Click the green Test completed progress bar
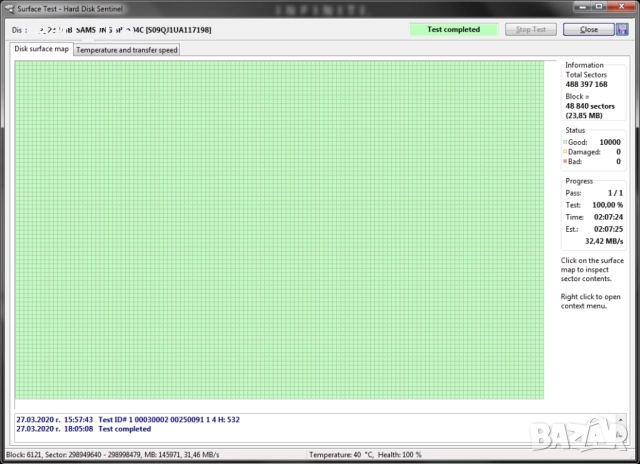The width and height of the screenshot is (640, 464). tap(453, 29)
